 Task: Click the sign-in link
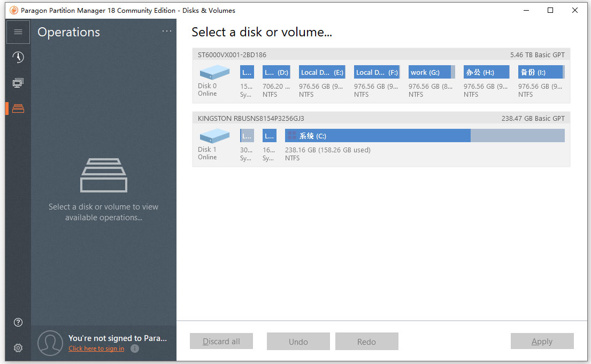click(96, 348)
